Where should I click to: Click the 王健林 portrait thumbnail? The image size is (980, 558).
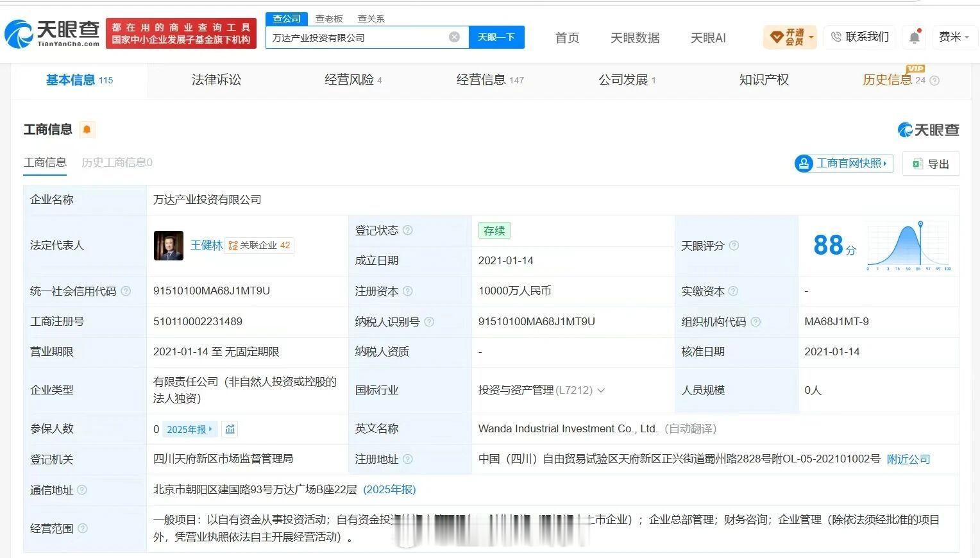tap(169, 246)
